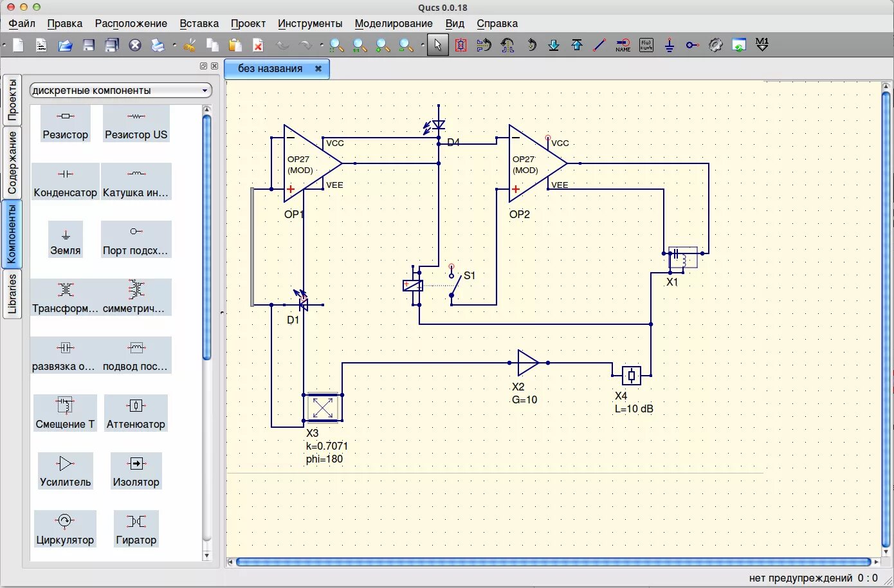Screen dimensions: 894x588
Task: Zoom to fit all with magnifier icon
Action: 336,45
